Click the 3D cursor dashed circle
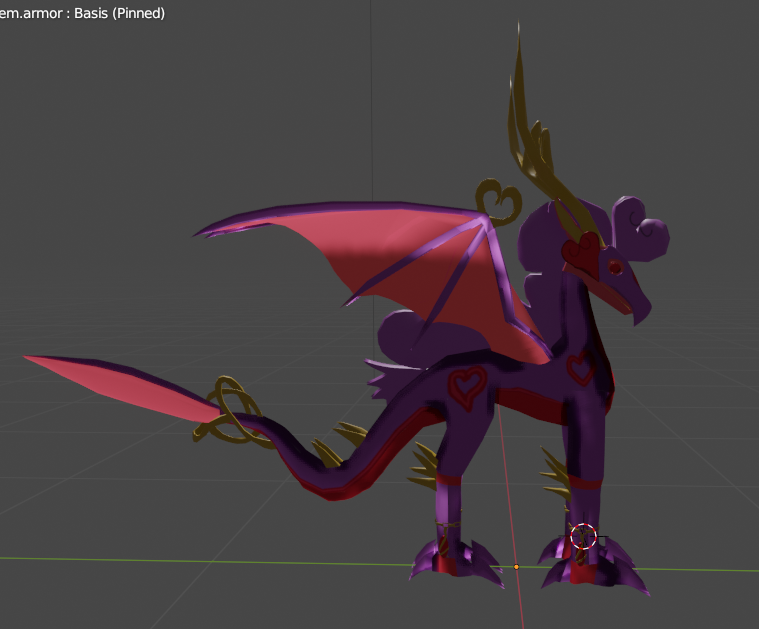This screenshot has height=629, width=759. click(x=583, y=537)
